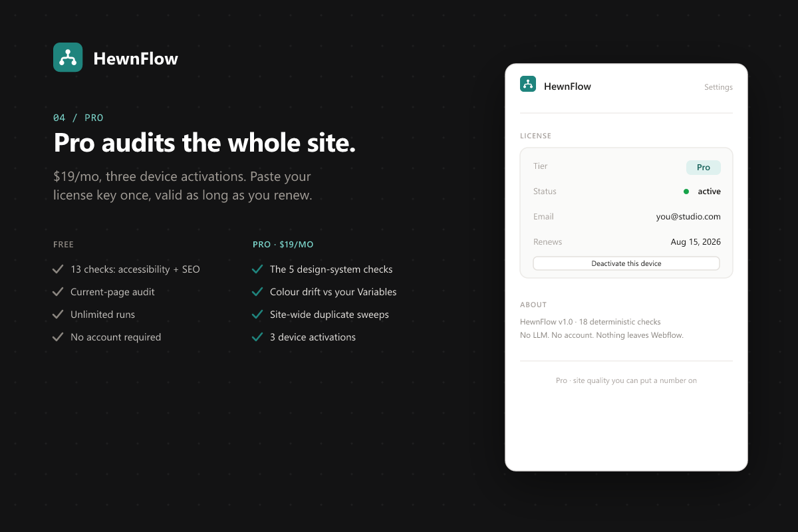Click the green active status dot

[x=686, y=192]
